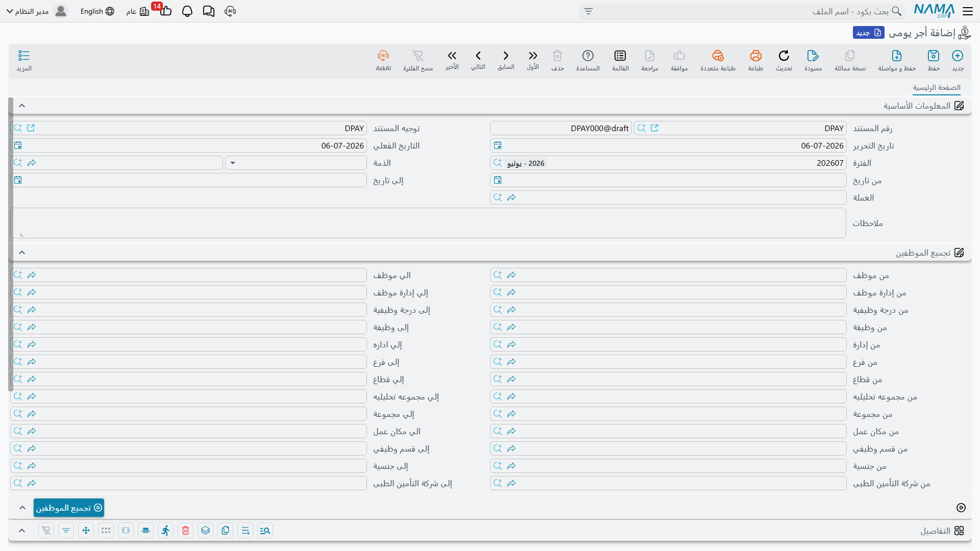Viewport: 980px width, 551px height.
Task: Open the المزيد more menu
Action: (x=24, y=60)
